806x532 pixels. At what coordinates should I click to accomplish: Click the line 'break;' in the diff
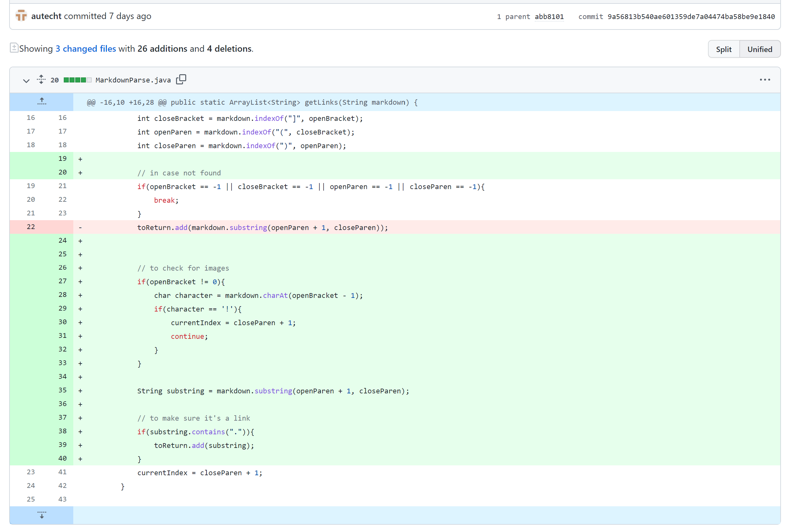click(166, 200)
